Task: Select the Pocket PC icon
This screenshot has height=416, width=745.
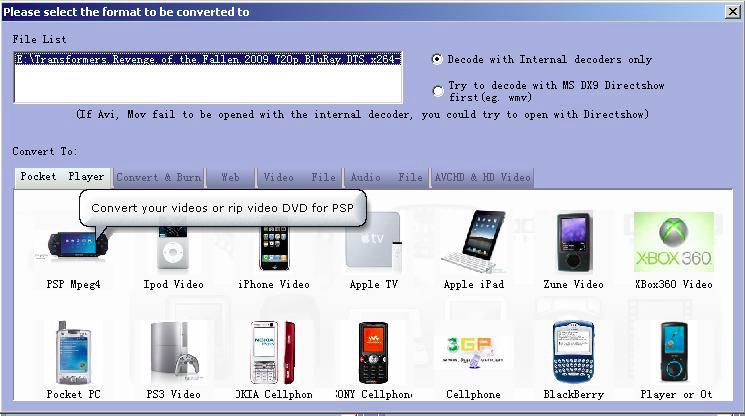Action: tap(73, 352)
